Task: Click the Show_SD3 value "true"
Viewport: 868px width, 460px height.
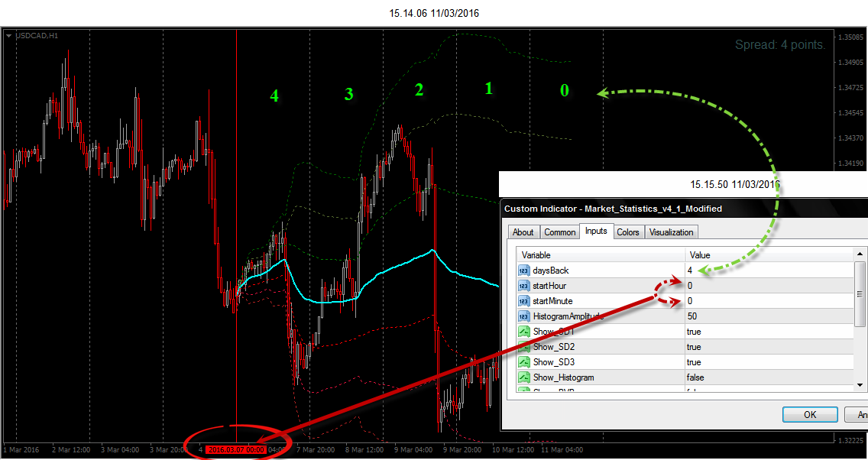Action: point(694,362)
